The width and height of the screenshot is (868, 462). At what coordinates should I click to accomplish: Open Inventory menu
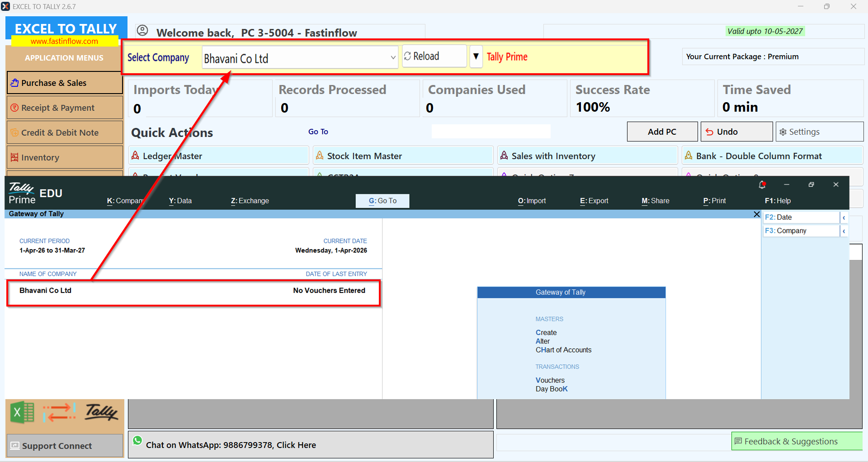click(65, 157)
